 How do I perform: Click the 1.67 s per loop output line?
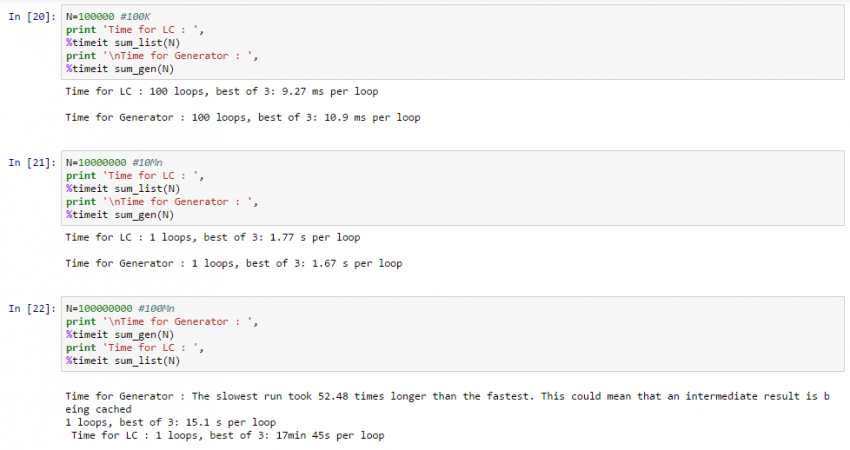(x=233, y=264)
